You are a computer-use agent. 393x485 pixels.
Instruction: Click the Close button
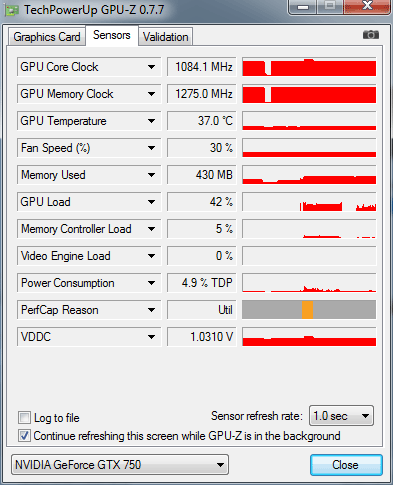[x=346, y=465]
